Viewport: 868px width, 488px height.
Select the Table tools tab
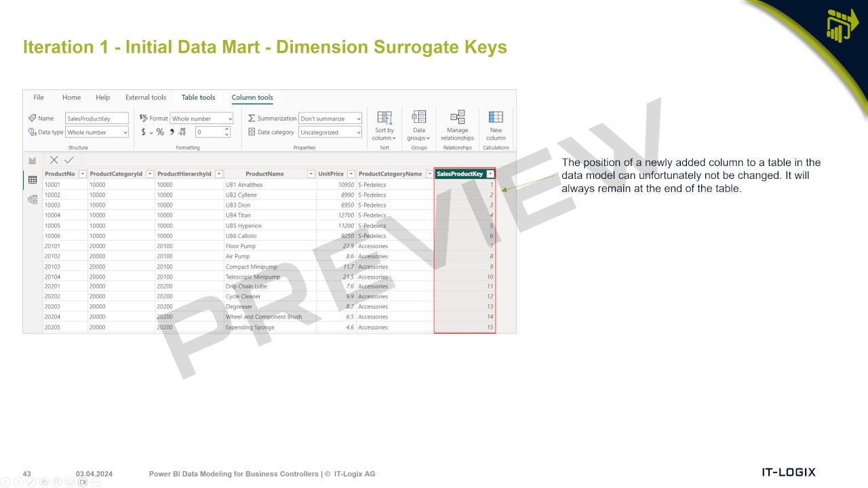(x=198, y=98)
